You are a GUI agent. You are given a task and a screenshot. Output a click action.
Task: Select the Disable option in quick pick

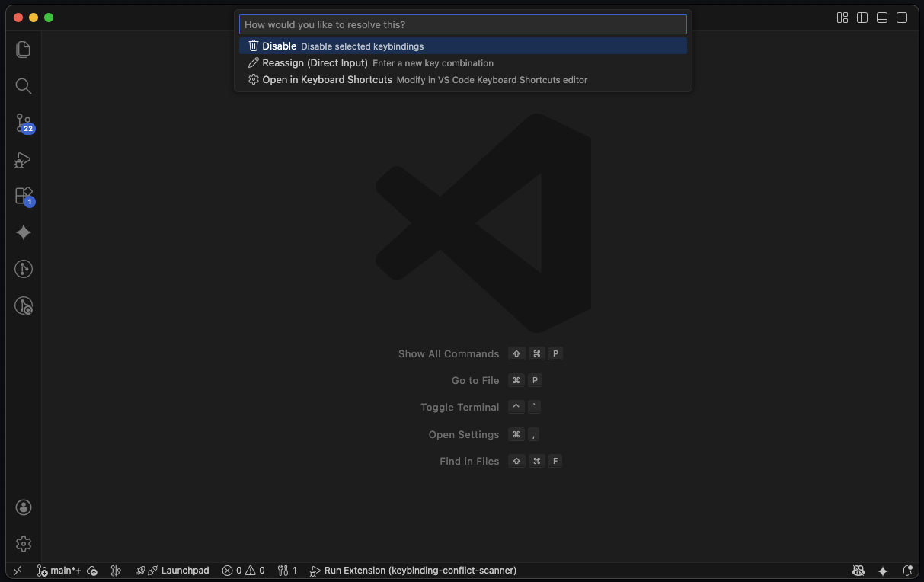(463, 46)
